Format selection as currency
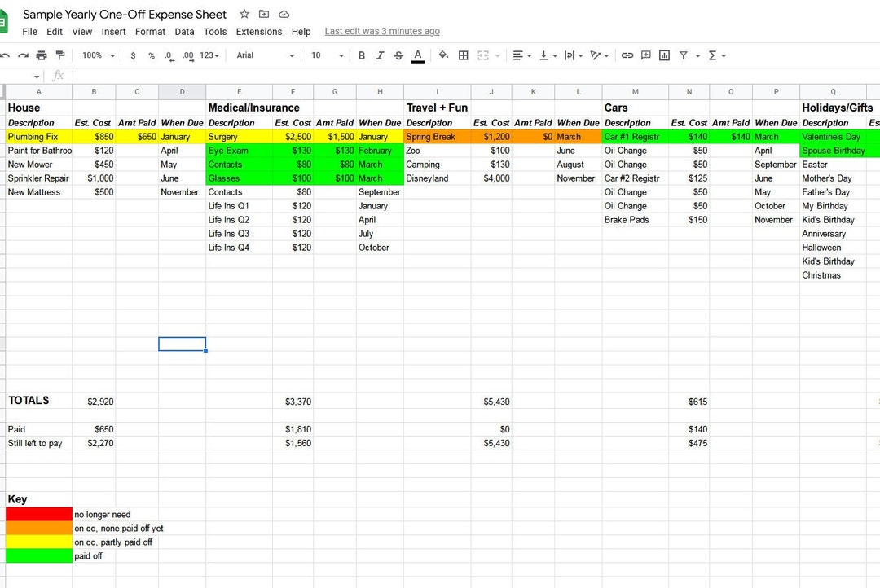The height and width of the screenshot is (588, 880). pos(133,55)
